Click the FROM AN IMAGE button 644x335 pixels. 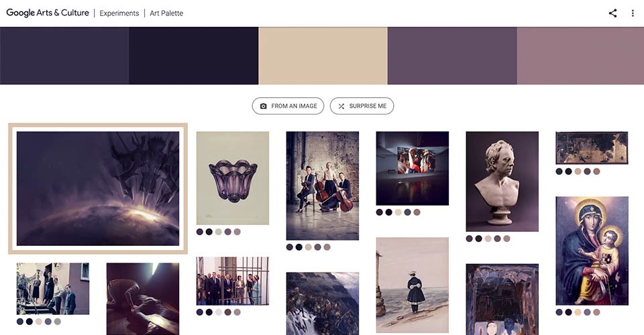pyautogui.click(x=288, y=106)
